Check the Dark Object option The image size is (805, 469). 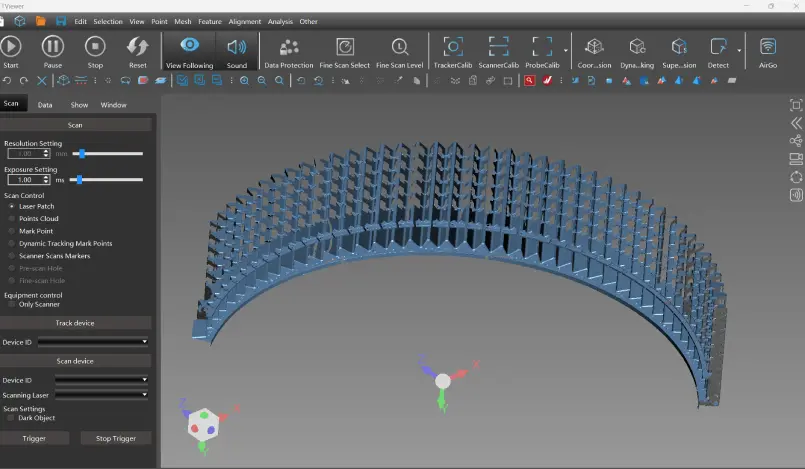tap(12, 418)
